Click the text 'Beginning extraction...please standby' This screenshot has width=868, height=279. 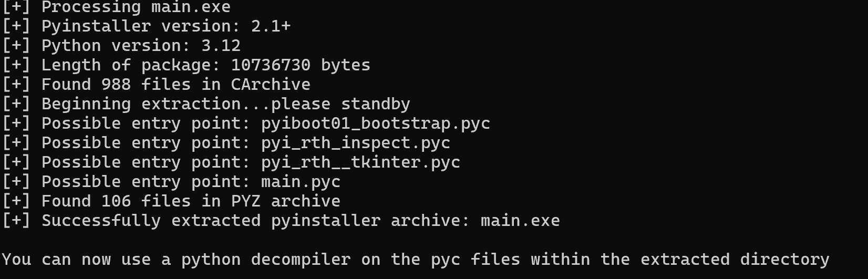point(226,104)
